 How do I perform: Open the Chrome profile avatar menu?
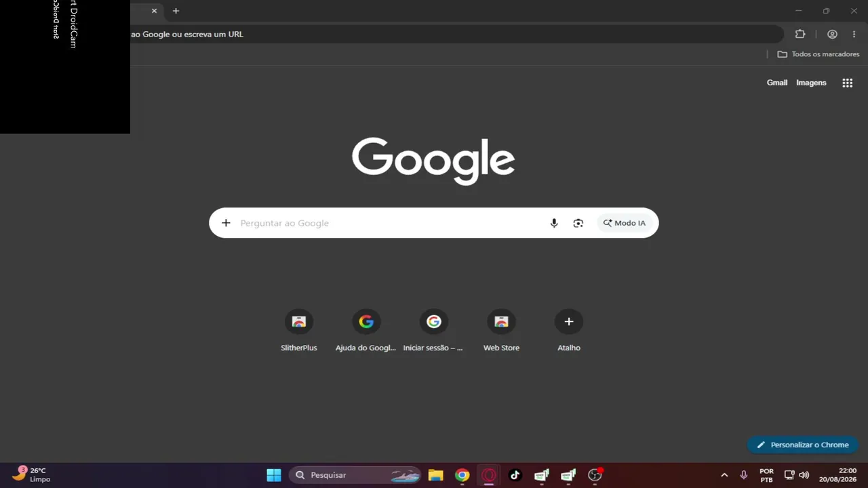pos(832,34)
